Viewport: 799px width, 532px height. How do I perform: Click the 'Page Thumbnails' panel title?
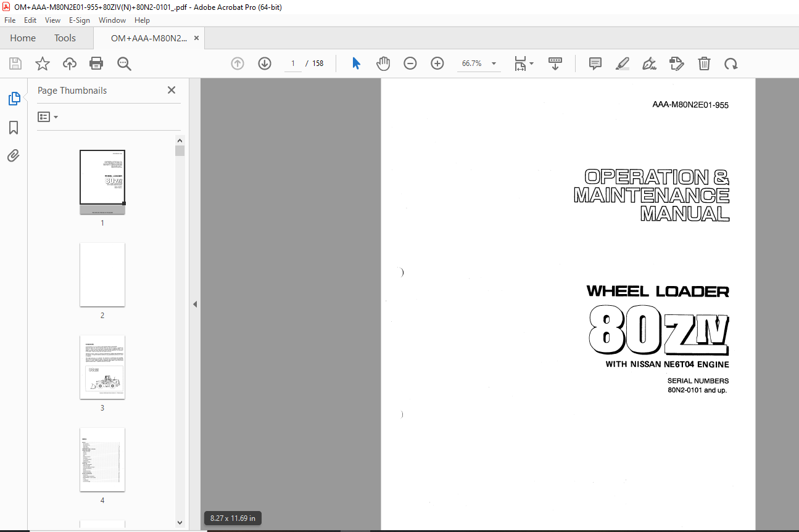coord(72,91)
